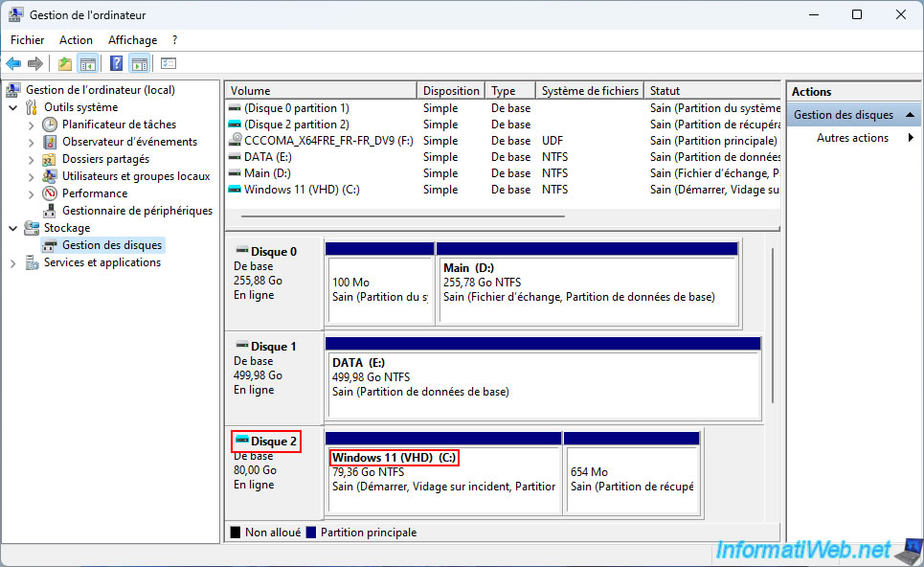Click the Gestion des disques tree icon
Viewport: 924px width, 567px height.
tap(50, 245)
